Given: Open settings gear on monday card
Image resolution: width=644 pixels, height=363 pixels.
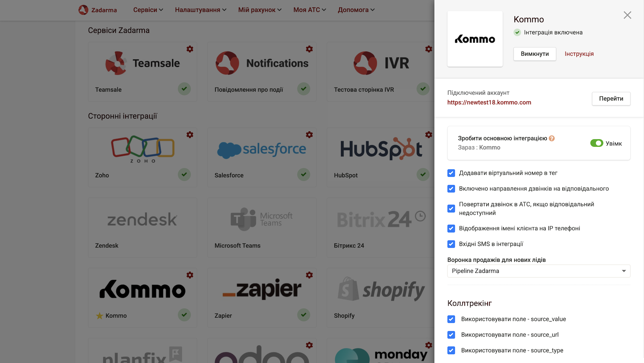Looking at the screenshot, I should (429, 345).
